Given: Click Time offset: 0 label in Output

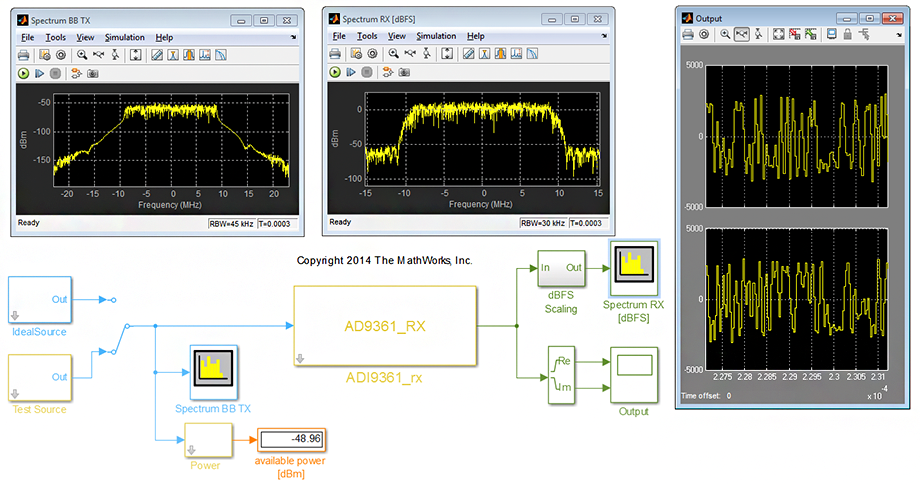Looking at the screenshot, I should click(706, 396).
